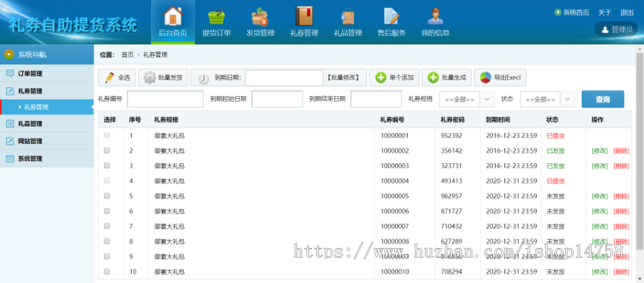Click the 退出 logout link

[x=627, y=12]
